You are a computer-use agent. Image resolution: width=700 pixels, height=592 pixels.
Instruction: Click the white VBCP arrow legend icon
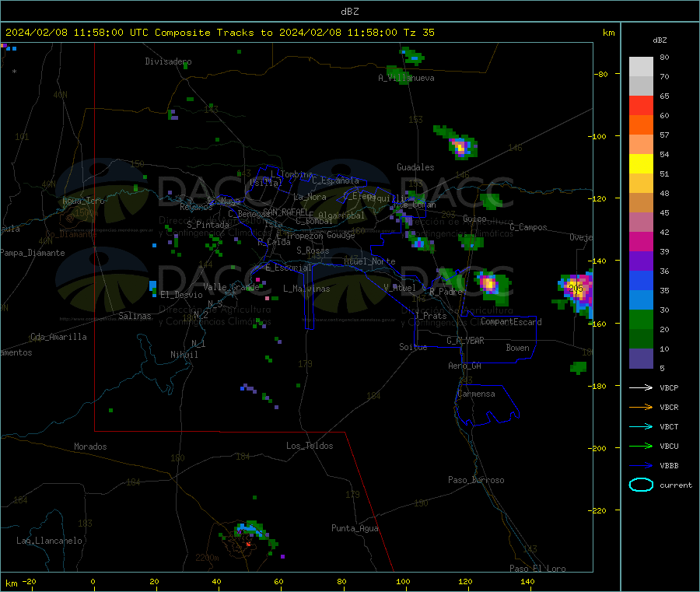(641, 387)
